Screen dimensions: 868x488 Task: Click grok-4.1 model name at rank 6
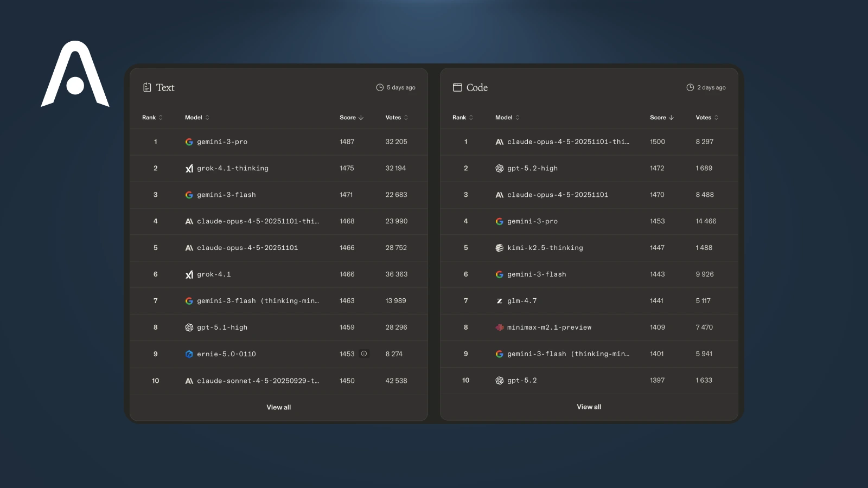(x=214, y=274)
